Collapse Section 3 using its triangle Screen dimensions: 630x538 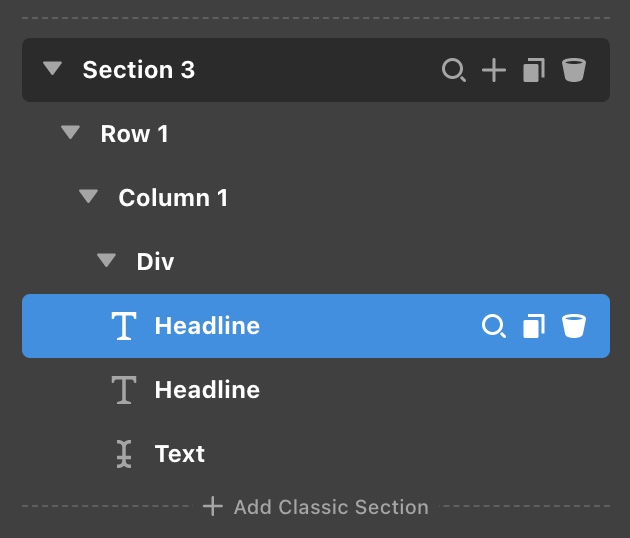tap(53, 68)
